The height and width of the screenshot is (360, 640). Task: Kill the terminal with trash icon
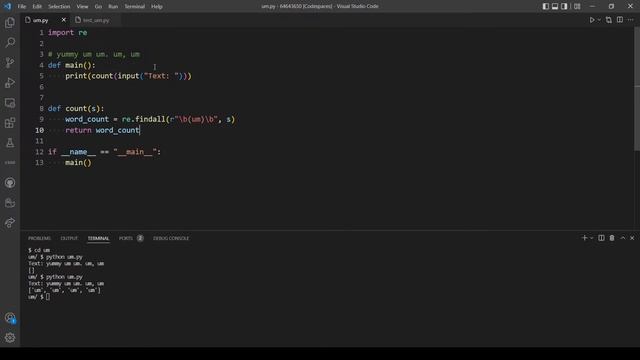612,238
